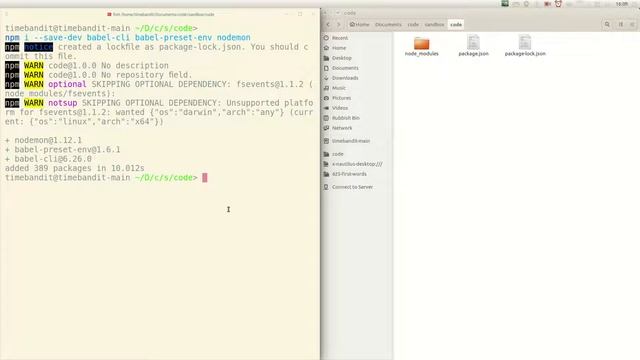
Task: Click the "+ nodemon@1.12.1" line in the terminal
Action: 43,140
